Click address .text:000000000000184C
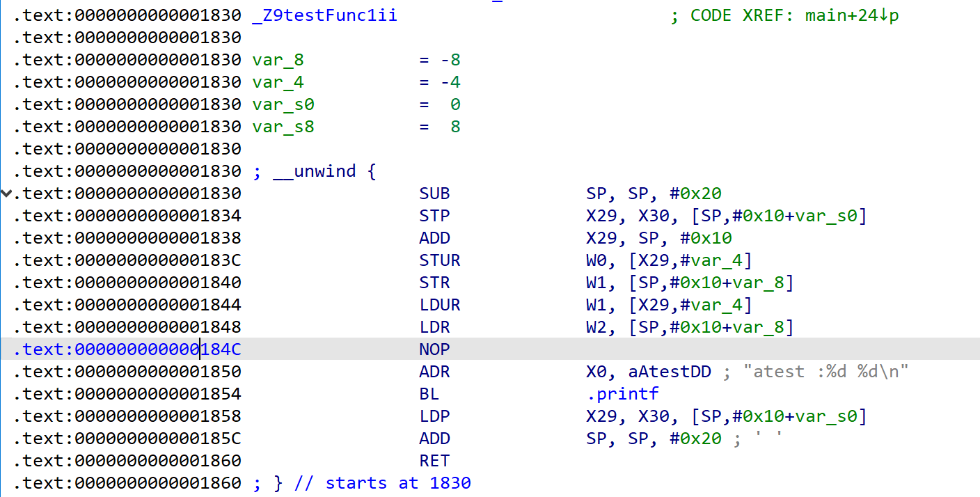Image resolution: width=980 pixels, height=497 pixels. (127, 349)
